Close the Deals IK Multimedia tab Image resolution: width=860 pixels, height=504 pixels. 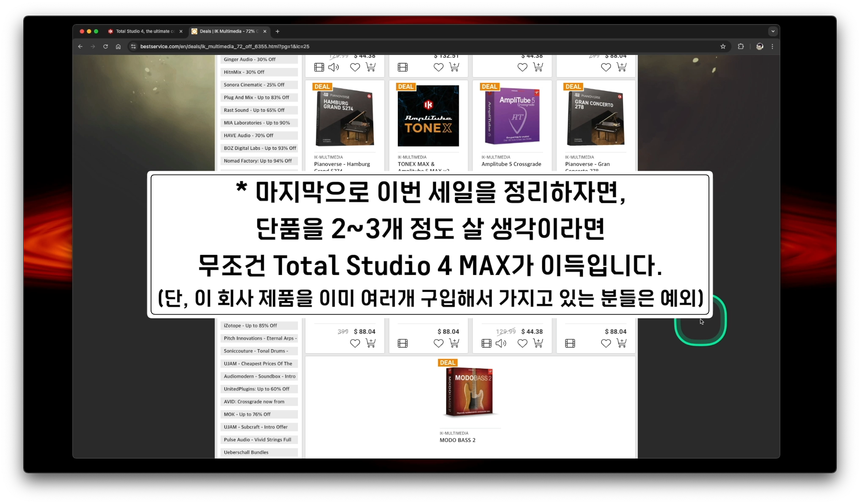(x=265, y=31)
